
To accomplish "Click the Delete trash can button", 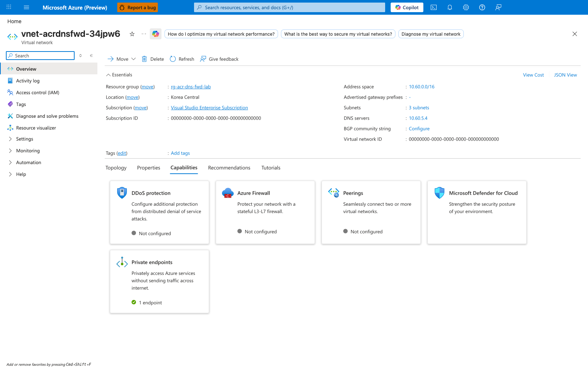I will [x=153, y=59].
